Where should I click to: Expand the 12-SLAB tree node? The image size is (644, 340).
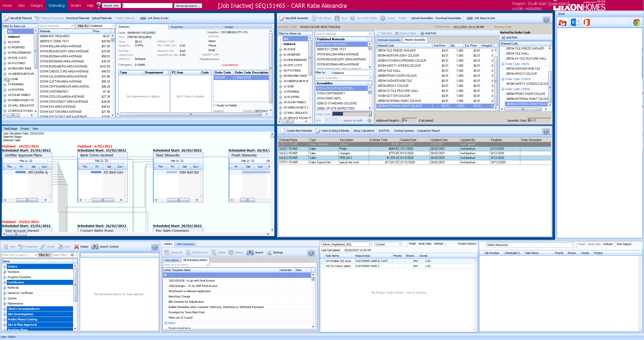point(5,79)
